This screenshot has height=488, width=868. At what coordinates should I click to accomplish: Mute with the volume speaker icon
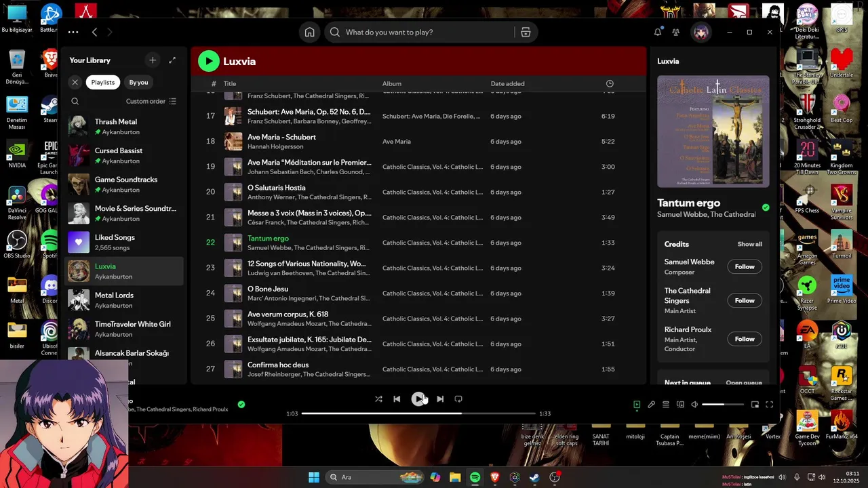pos(694,405)
